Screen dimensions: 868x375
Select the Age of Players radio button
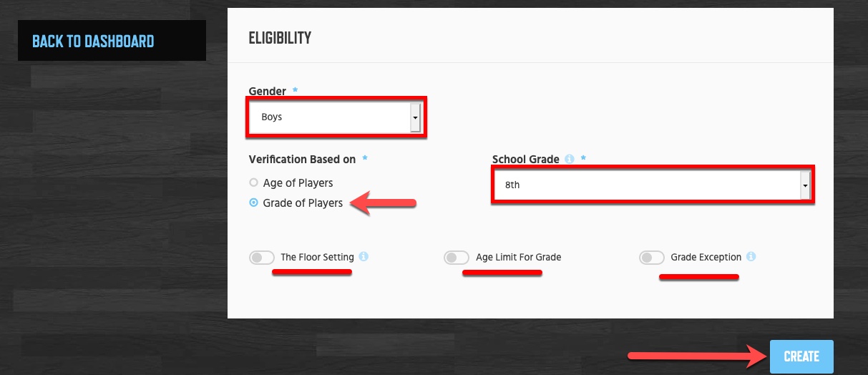(253, 182)
